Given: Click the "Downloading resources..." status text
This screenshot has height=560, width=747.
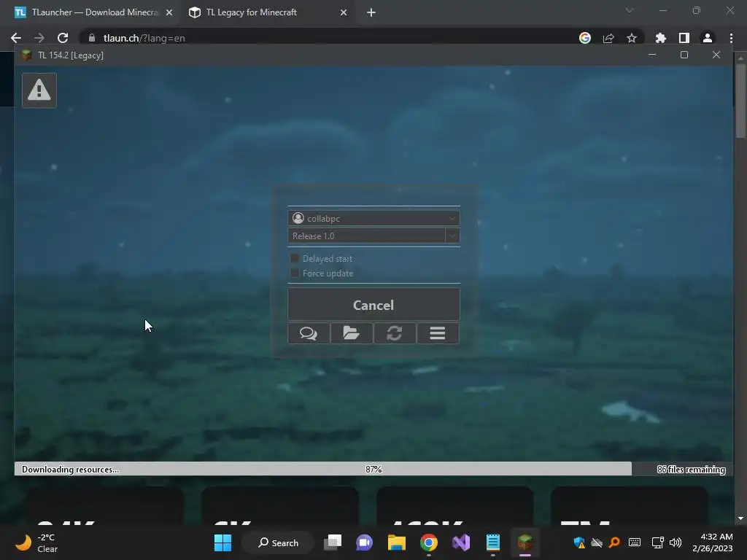Looking at the screenshot, I should click(x=70, y=469).
